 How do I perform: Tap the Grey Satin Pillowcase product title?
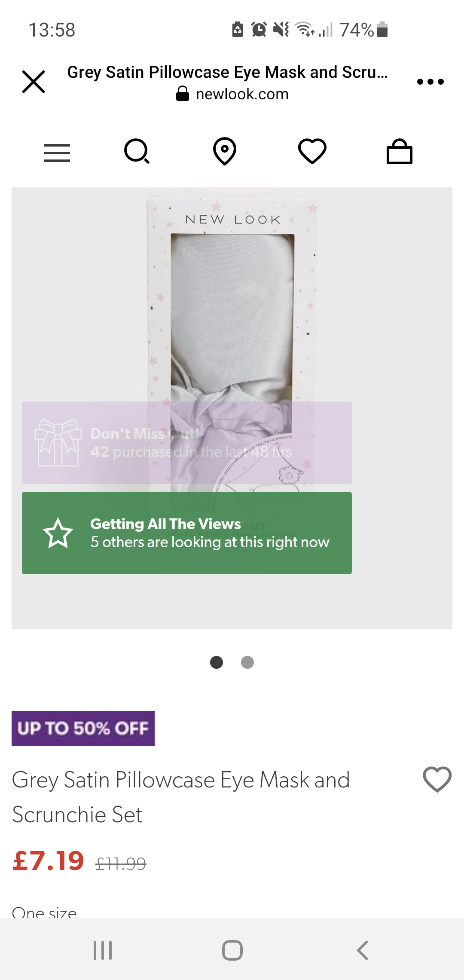click(181, 797)
